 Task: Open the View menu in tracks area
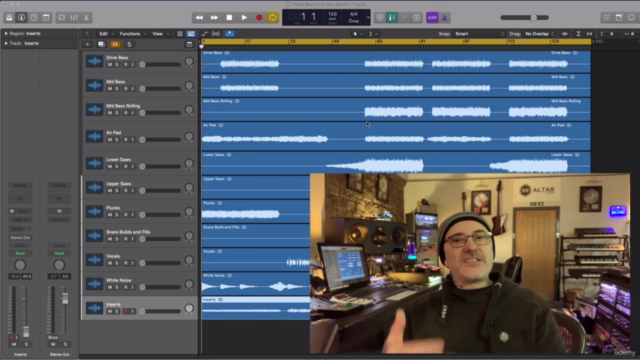click(160, 34)
